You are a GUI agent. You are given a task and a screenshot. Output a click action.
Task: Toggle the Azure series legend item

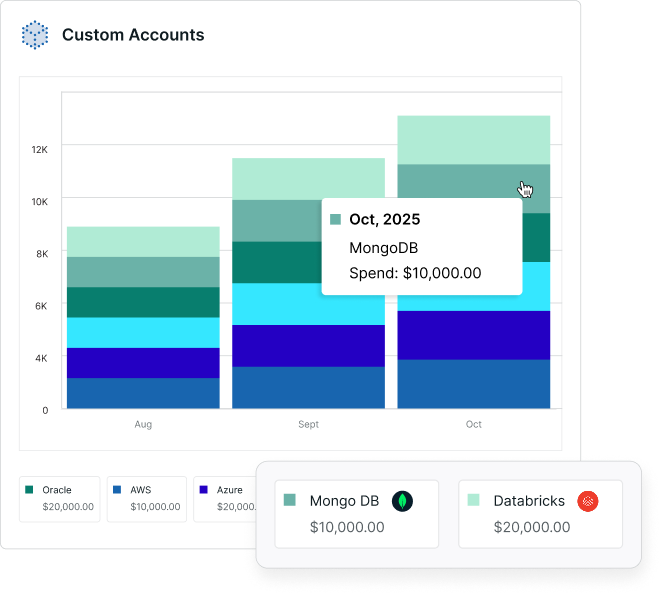(x=226, y=498)
